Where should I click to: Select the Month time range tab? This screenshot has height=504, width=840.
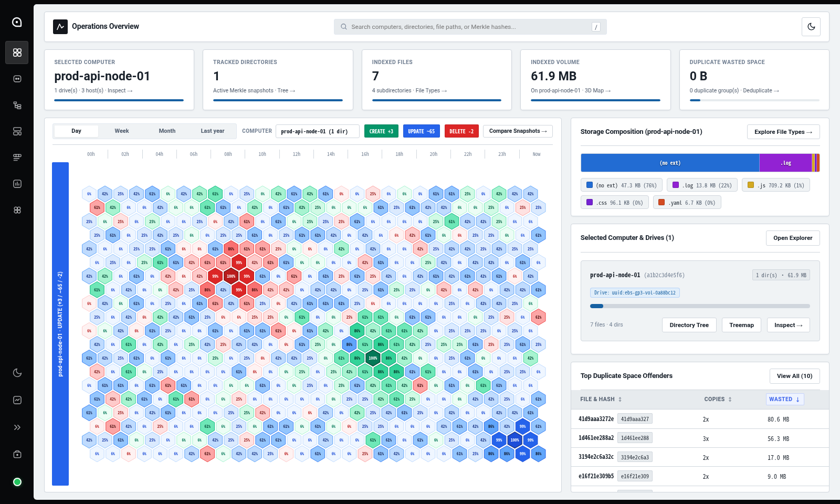pos(167,131)
